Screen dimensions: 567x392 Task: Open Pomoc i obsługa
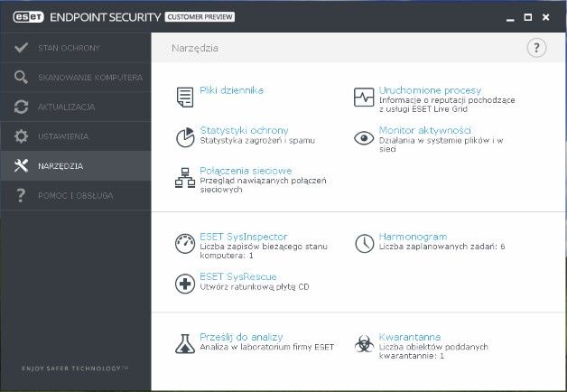point(76,196)
